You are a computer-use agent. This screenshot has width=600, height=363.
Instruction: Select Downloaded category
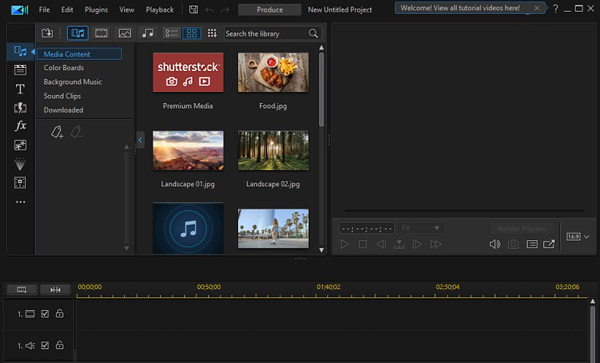coord(63,110)
